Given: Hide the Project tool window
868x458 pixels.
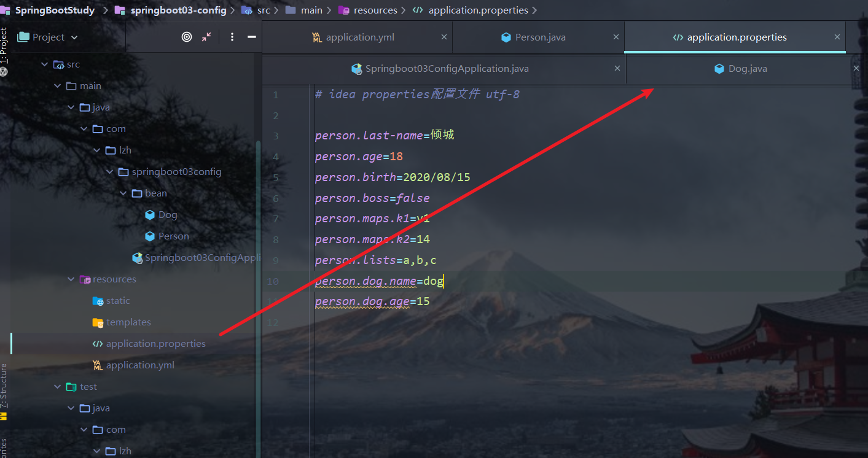Looking at the screenshot, I should (251, 37).
